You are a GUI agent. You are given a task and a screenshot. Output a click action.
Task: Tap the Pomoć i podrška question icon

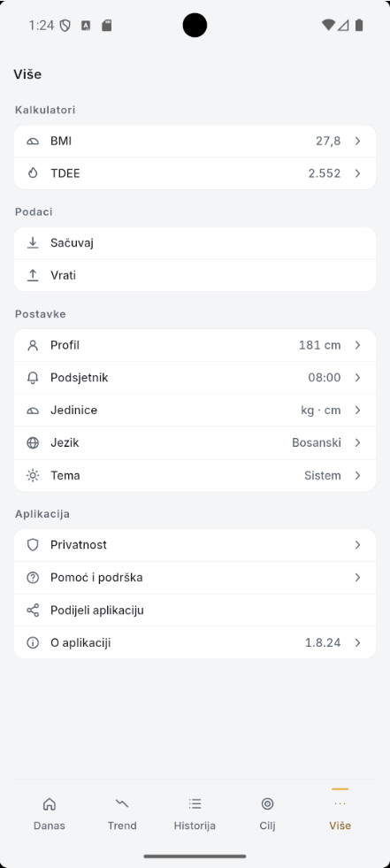33,578
